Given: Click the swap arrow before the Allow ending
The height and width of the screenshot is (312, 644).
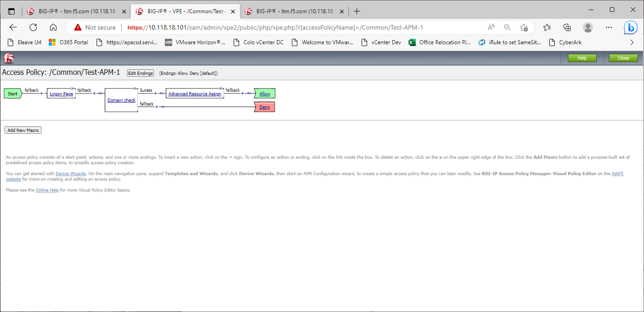Looking at the screenshot, I should [x=248, y=94].
